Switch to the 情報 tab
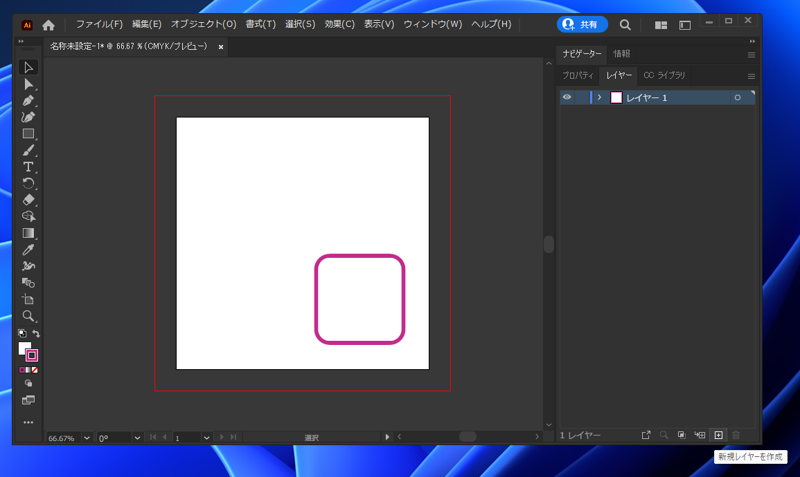Viewport: 800px width, 477px height. point(621,54)
